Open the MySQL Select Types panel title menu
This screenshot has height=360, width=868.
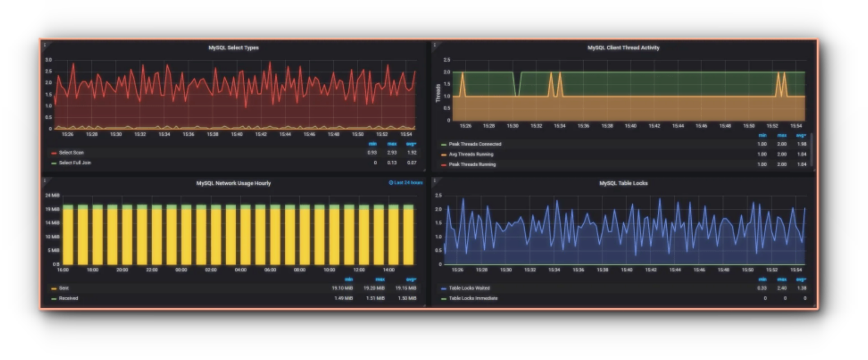pyautogui.click(x=234, y=48)
